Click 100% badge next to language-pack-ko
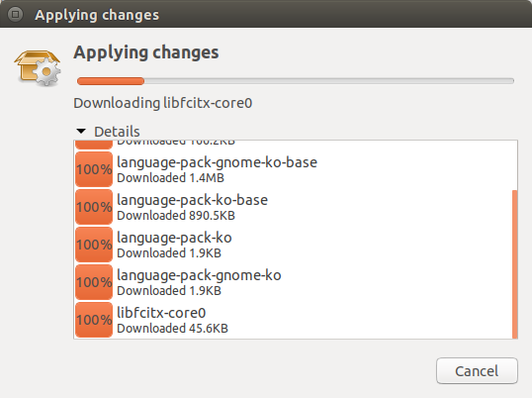This screenshot has width=532, height=398. coord(94,245)
